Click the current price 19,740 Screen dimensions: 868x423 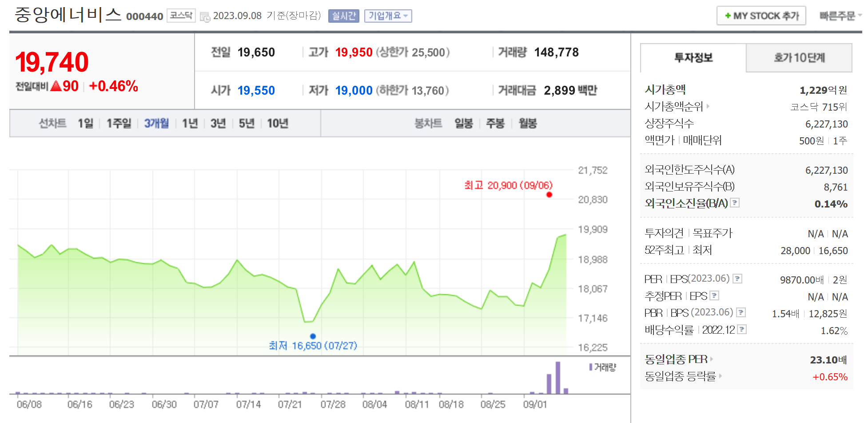(52, 62)
